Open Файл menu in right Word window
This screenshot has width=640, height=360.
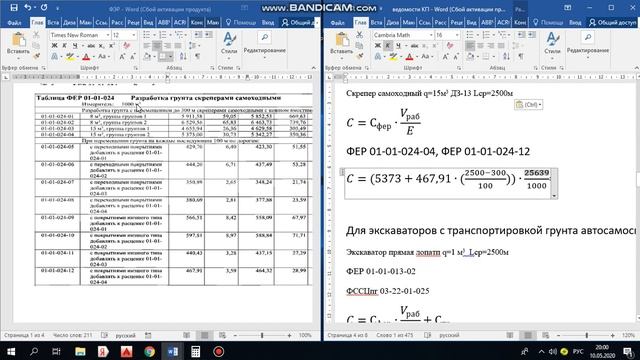(x=338, y=22)
